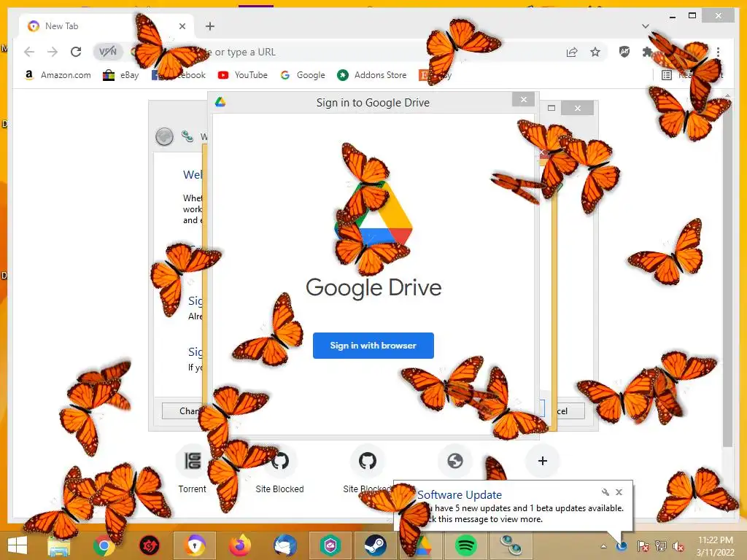Open the network tray icon
The image size is (747, 560).
point(661,546)
